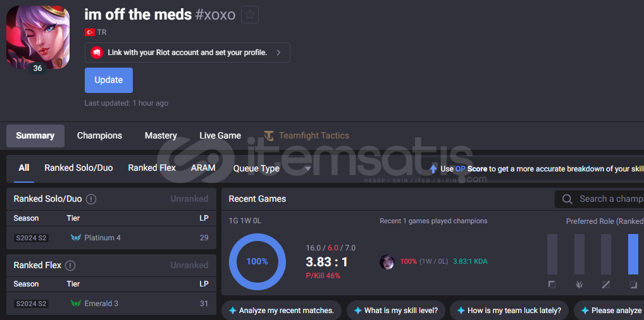
Task: Click the info icon next to Ranked Flex
Action: (70, 266)
